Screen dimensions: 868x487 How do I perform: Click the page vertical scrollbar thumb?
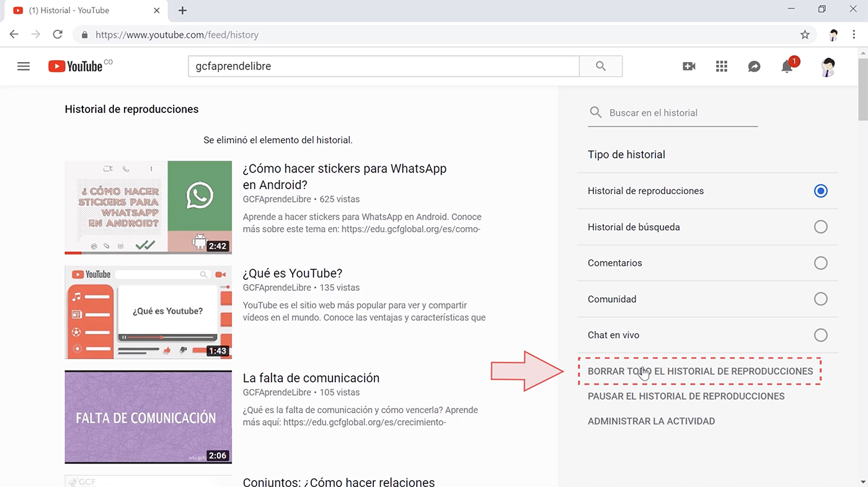pyautogui.click(x=862, y=90)
